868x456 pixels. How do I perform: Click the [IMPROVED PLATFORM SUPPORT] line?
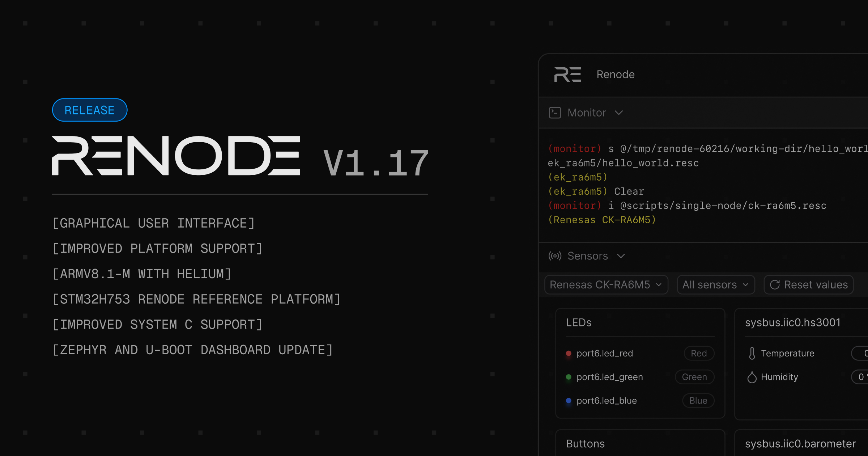(x=157, y=249)
